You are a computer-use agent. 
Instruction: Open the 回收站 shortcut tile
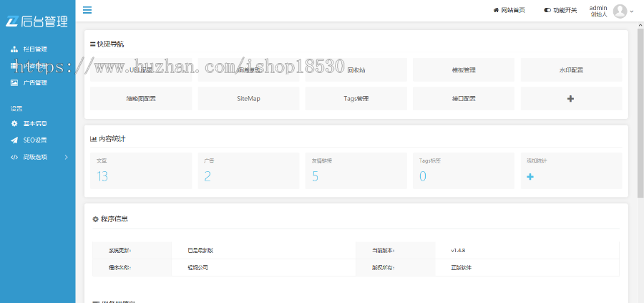pyautogui.click(x=356, y=70)
